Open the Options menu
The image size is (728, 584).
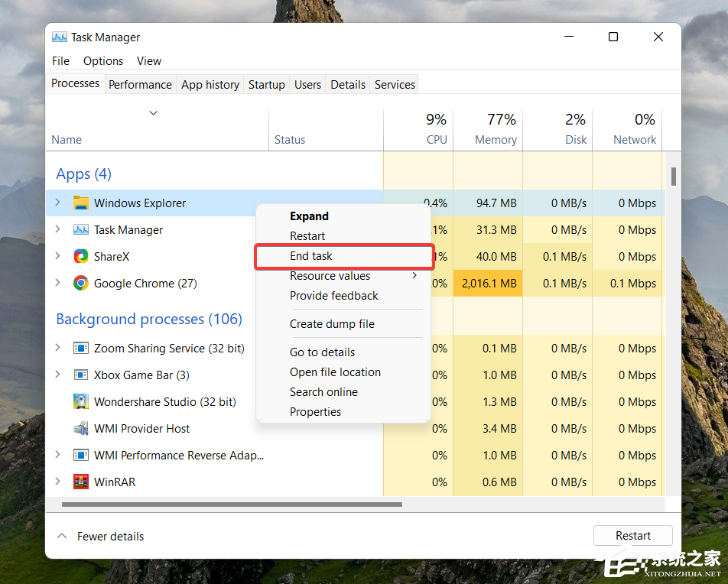[x=103, y=61]
